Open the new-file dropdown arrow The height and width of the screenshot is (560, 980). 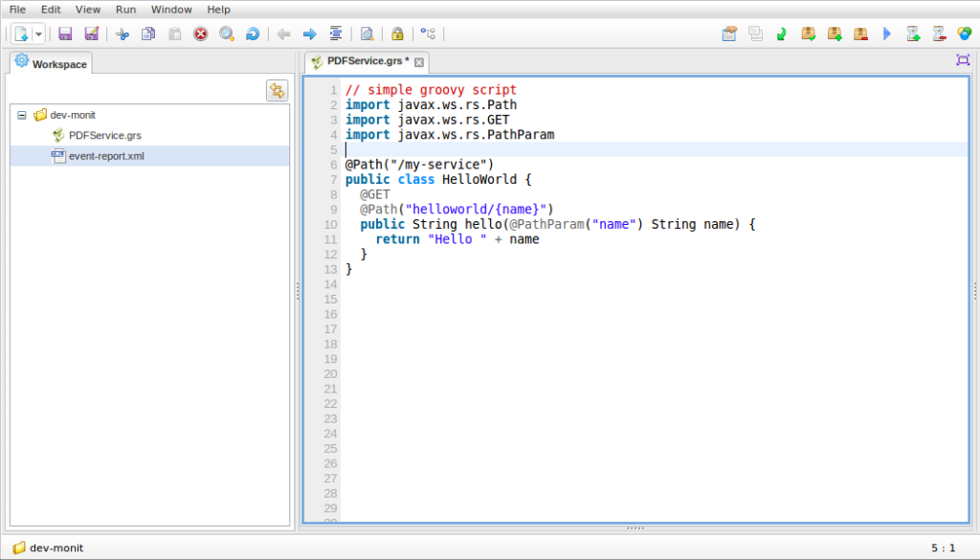tap(37, 33)
